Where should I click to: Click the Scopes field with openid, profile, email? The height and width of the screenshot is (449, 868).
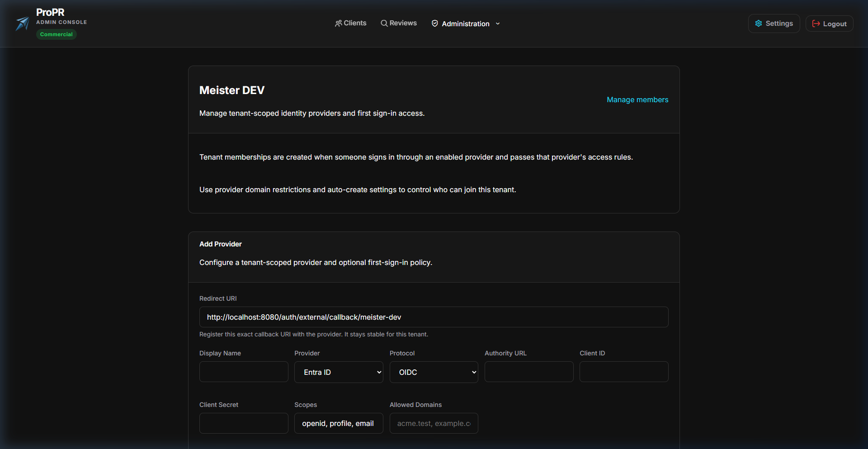[x=339, y=423]
